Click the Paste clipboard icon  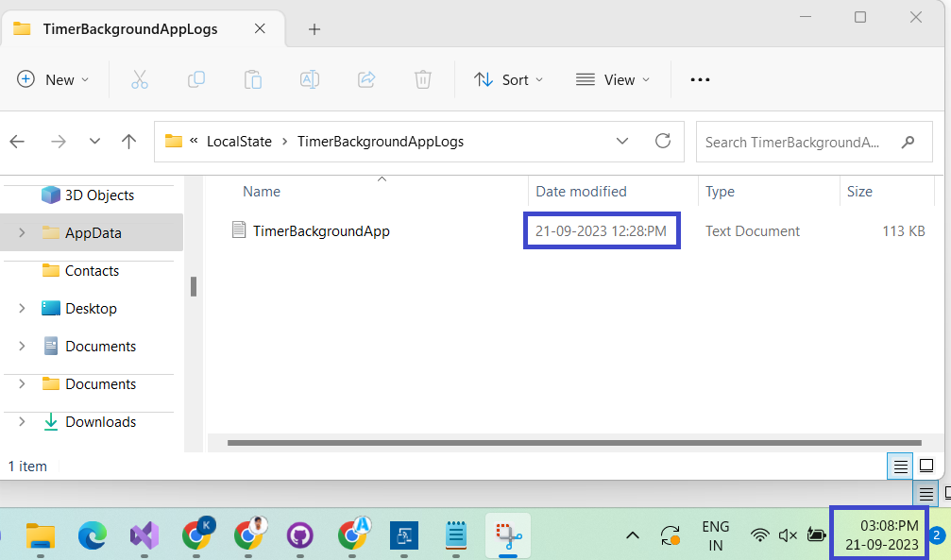[253, 79]
